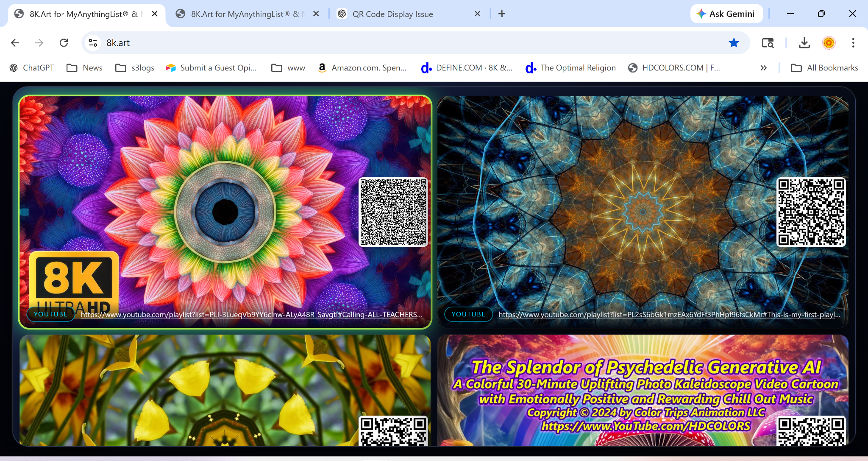Open the s3logs bookmarks folder

click(x=135, y=68)
